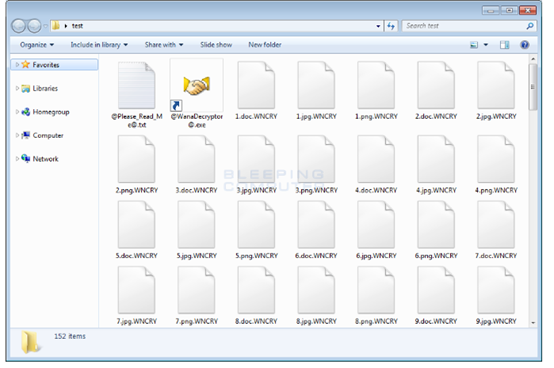Select the 7.png.WNCRY file icon
The width and height of the screenshot is (554, 368).
pyautogui.click(x=196, y=290)
